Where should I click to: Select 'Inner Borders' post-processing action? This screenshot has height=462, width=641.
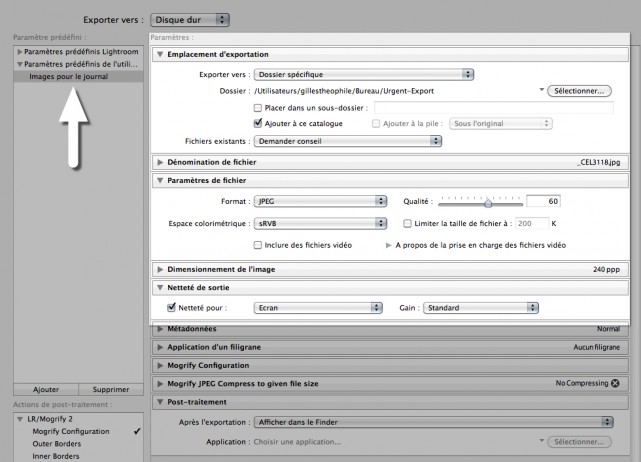pos(56,456)
